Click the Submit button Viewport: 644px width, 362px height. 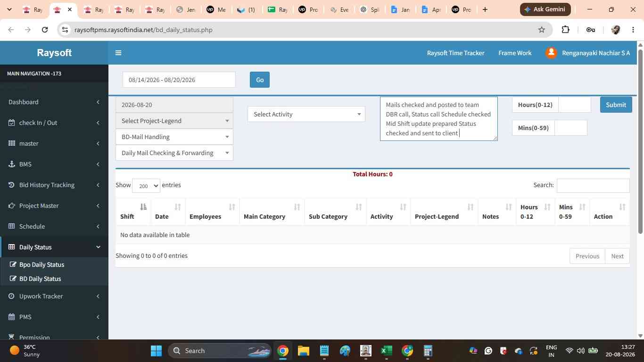tap(616, 105)
